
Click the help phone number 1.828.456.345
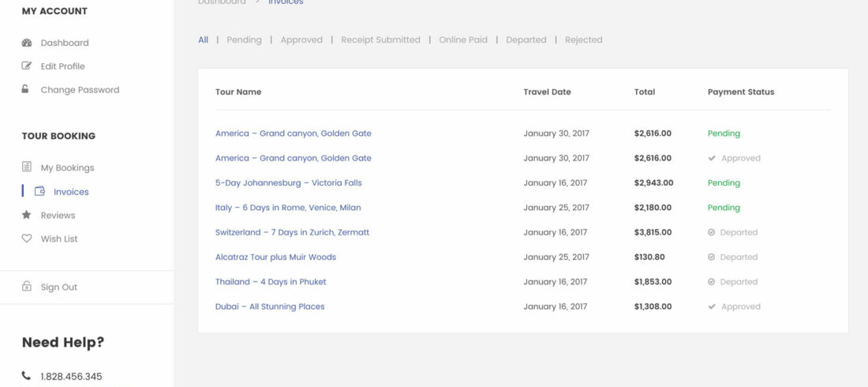(71, 376)
